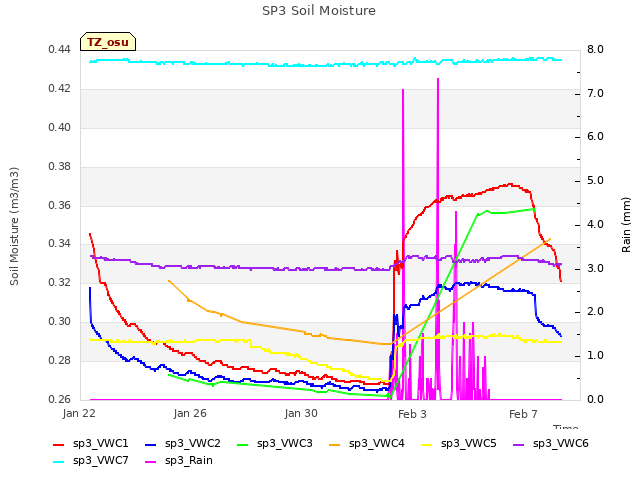
Task: Toggle sp3_VWC6 legend entry
Action: click(551, 444)
